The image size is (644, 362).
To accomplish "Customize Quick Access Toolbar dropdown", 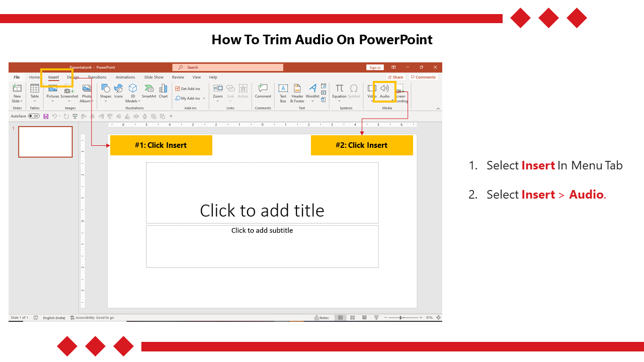I will [171, 116].
